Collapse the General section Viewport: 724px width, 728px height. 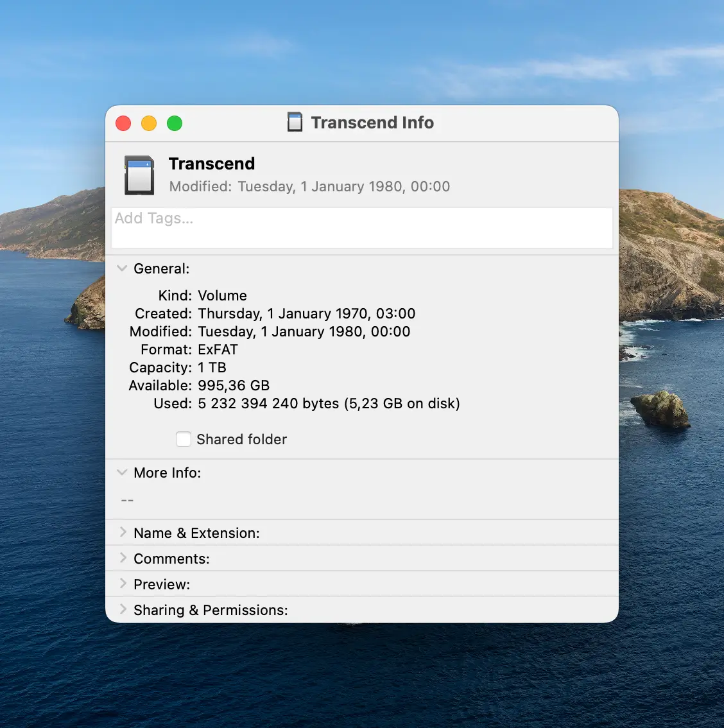122,268
